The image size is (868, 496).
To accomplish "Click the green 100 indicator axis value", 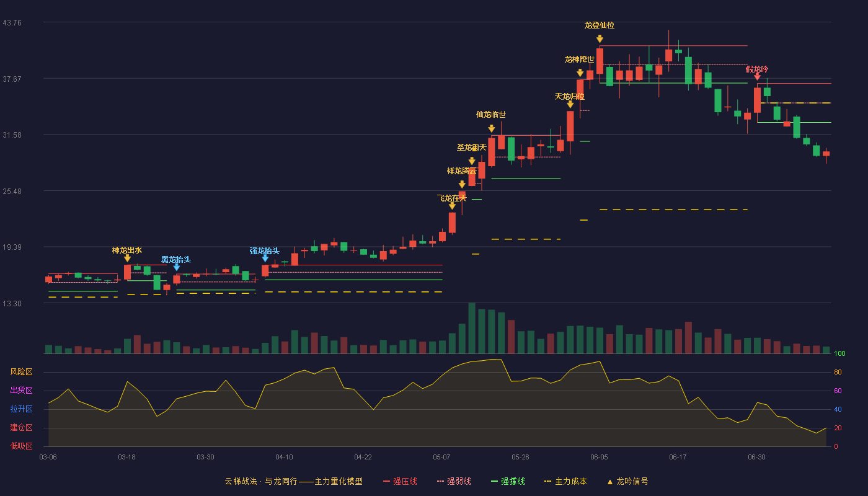I will [x=840, y=354].
